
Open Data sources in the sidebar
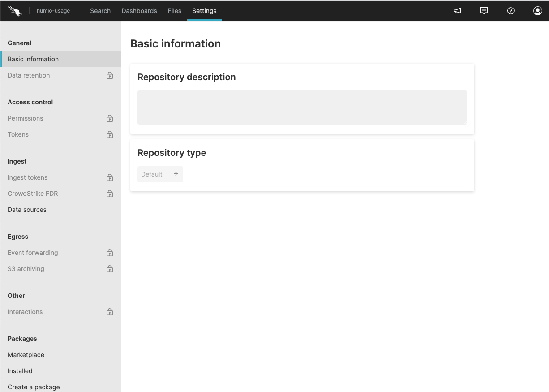[x=27, y=210]
